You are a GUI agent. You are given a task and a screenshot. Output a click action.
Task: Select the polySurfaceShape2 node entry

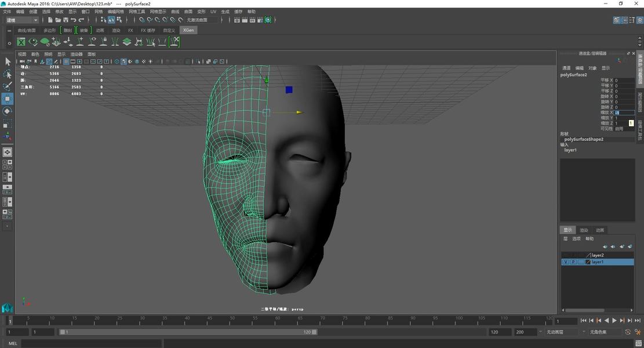tap(584, 139)
